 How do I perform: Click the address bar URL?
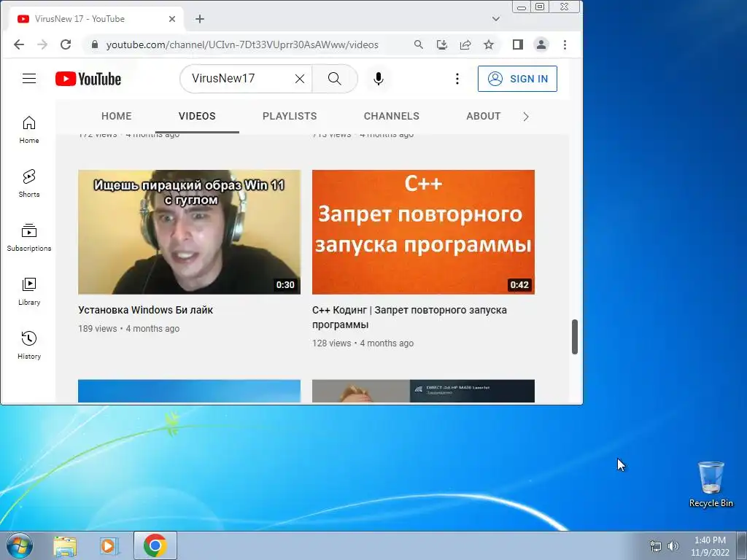point(242,44)
